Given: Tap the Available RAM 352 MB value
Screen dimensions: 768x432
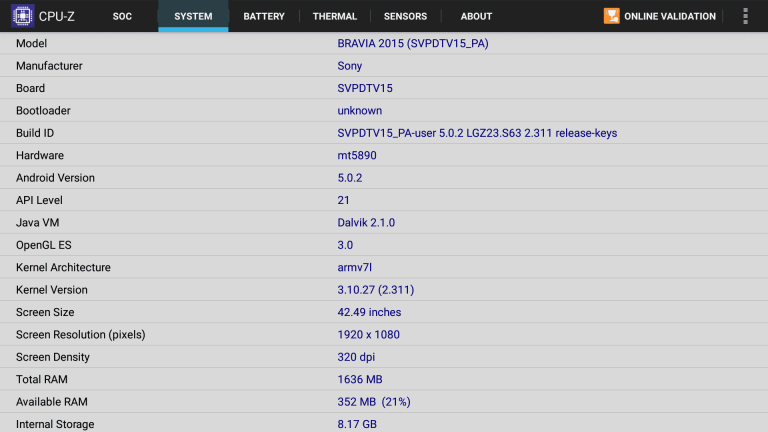Looking at the screenshot, I should tap(373, 402).
